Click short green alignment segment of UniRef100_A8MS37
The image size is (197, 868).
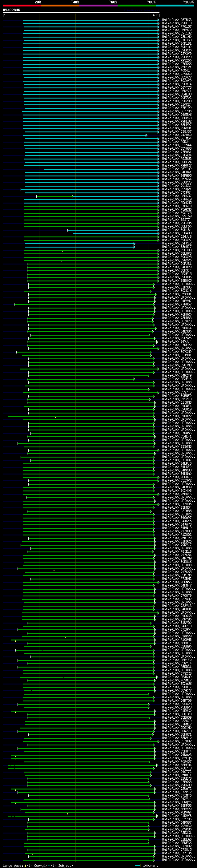(x=54, y=196)
